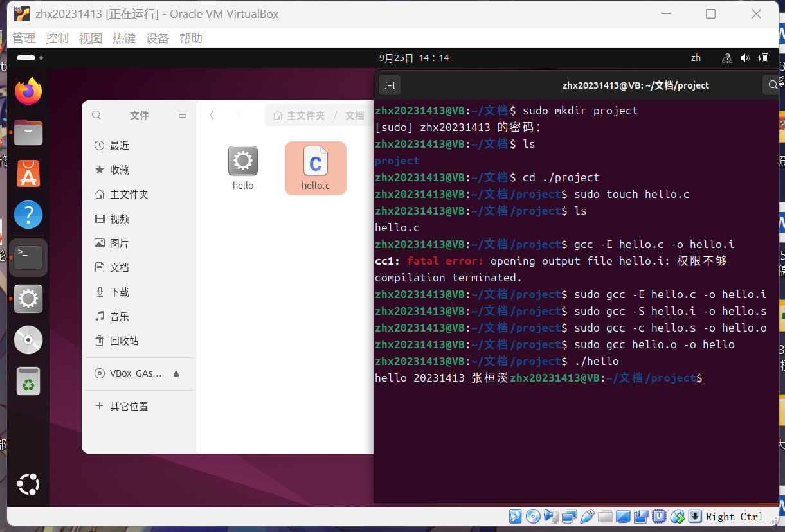
Task: Click the './hello' command line in terminal
Action: (497, 361)
